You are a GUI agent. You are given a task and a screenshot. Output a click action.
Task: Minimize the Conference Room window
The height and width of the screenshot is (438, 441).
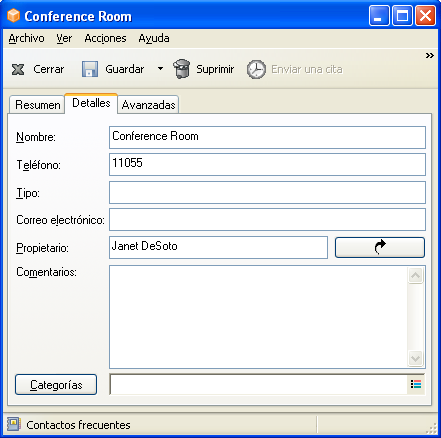[x=379, y=15]
